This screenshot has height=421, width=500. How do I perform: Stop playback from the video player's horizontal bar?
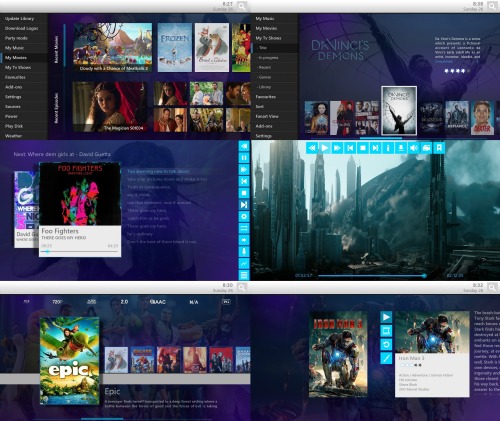pyautogui.click(x=363, y=148)
